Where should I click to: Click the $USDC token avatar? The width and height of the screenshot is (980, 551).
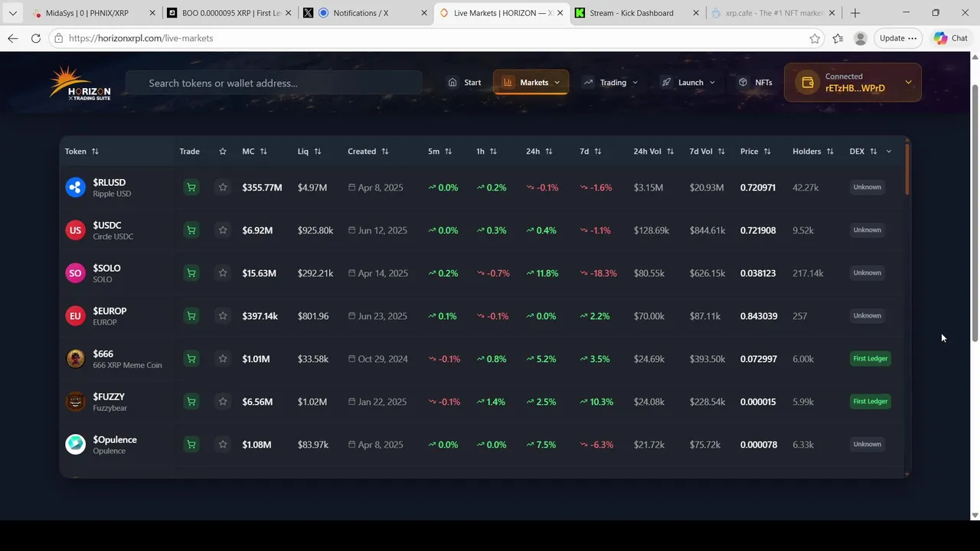click(x=75, y=230)
